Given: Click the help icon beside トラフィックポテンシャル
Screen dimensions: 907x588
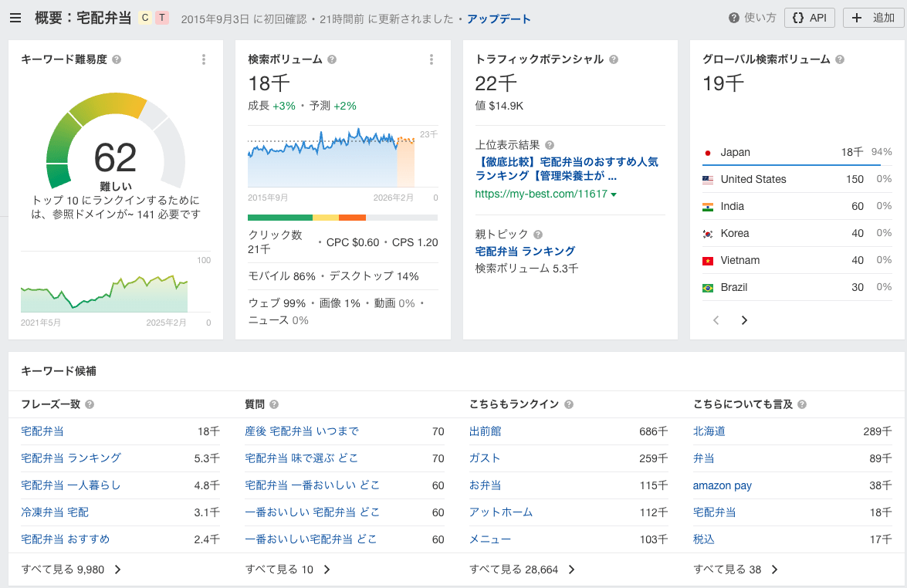Looking at the screenshot, I should [x=614, y=59].
